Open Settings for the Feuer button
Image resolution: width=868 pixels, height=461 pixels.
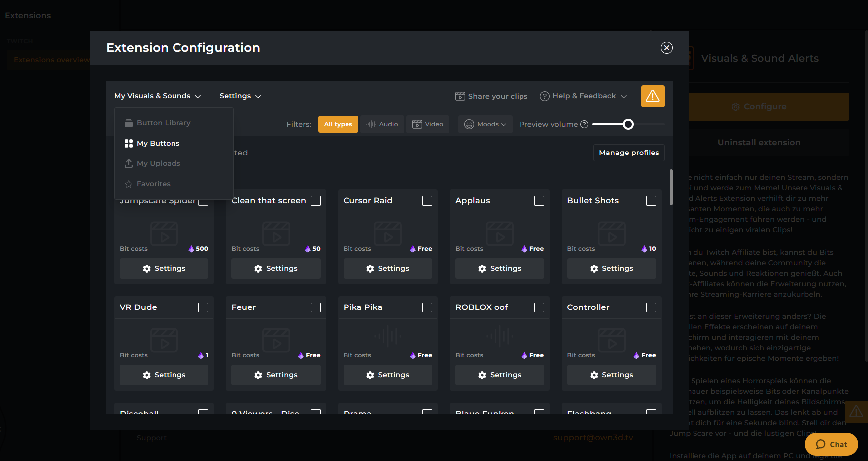[x=276, y=375]
